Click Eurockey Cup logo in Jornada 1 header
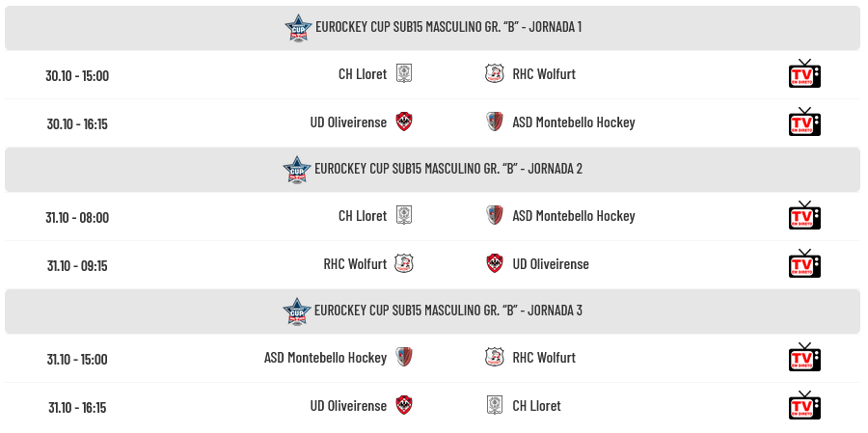The image size is (868, 433). point(297,28)
